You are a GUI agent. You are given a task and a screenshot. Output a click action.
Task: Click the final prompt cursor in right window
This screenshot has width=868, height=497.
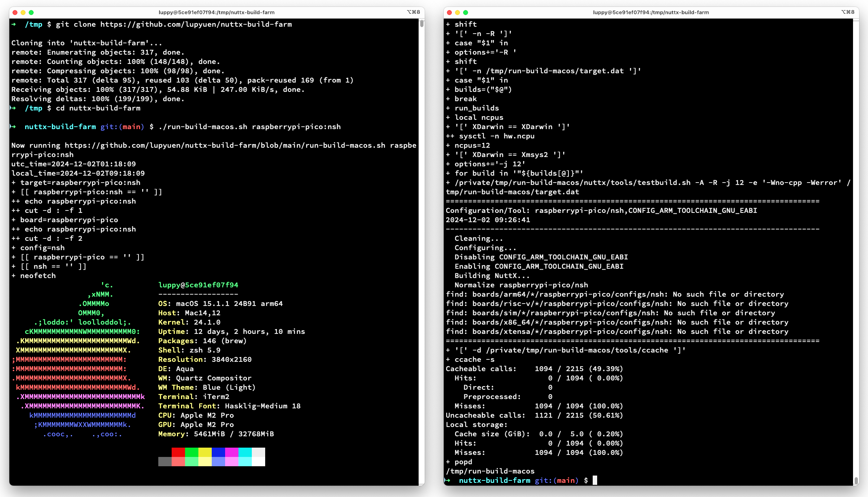(595, 480)
